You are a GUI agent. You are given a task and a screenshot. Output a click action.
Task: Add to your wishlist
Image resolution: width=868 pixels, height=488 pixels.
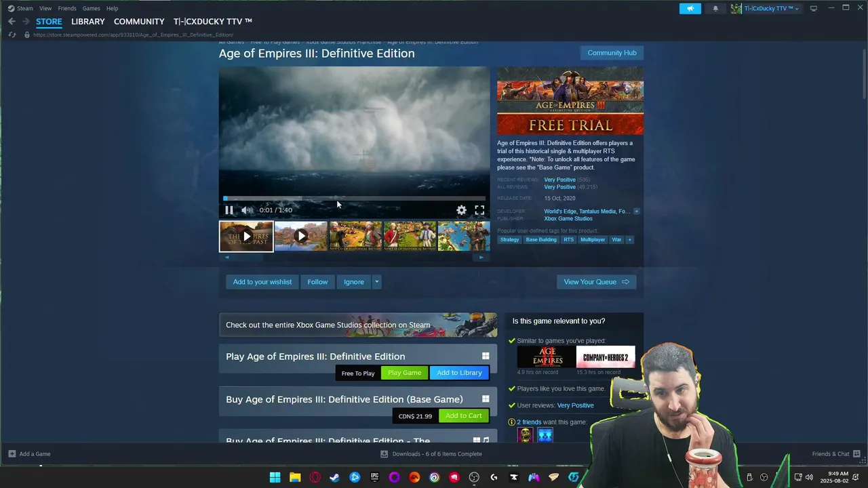point(262,282)
